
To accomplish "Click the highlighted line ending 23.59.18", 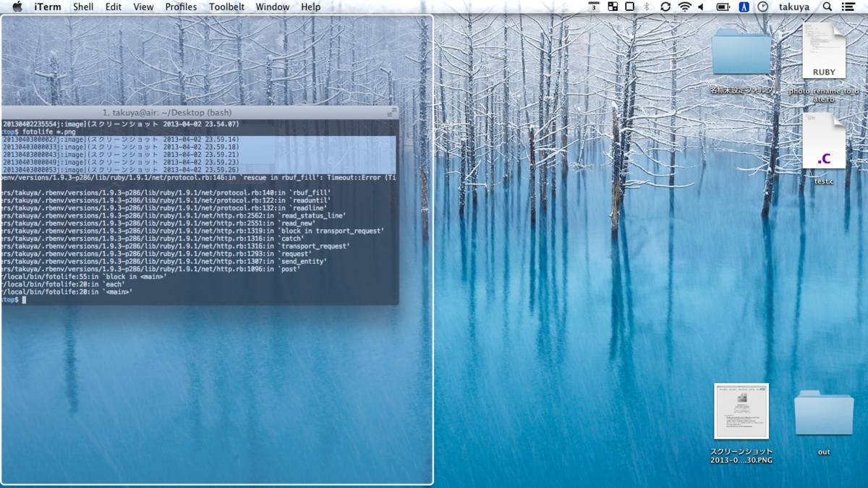I will click(x=120, y=147).
